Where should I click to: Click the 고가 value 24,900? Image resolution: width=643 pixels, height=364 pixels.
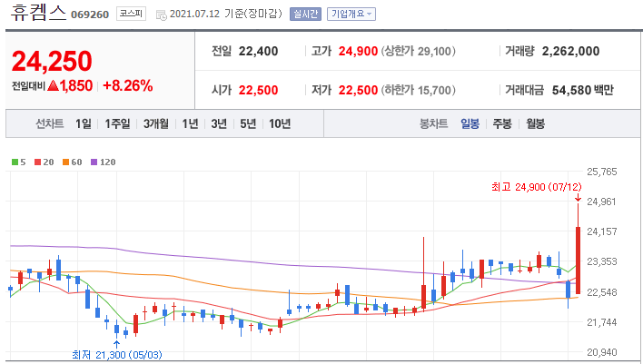358,51
